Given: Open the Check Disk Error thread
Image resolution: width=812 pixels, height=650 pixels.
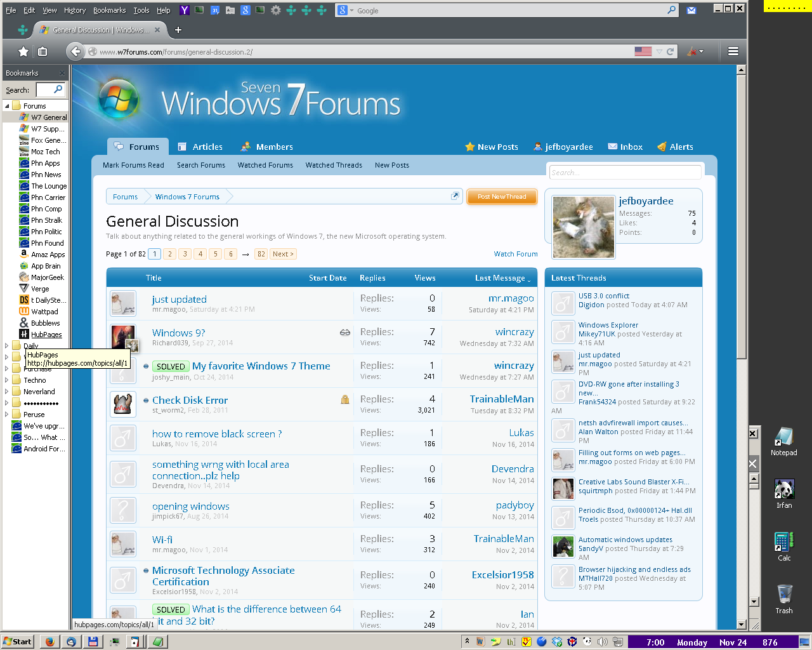Looking at the screenshot, I should click(x=190, y=400).
